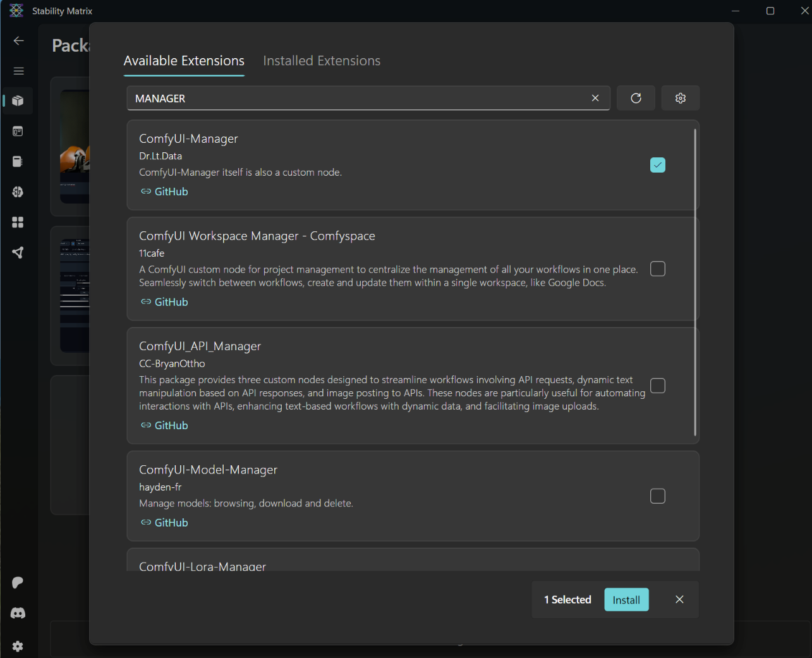Minimize the Stability Matrix window
The width and height of the screenshot is (812, 658).
(736, 11)
